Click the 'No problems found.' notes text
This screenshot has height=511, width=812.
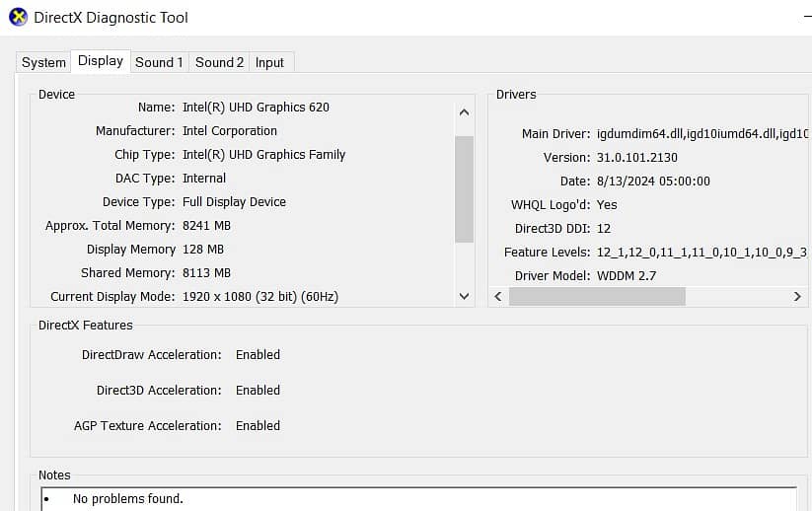127,499
